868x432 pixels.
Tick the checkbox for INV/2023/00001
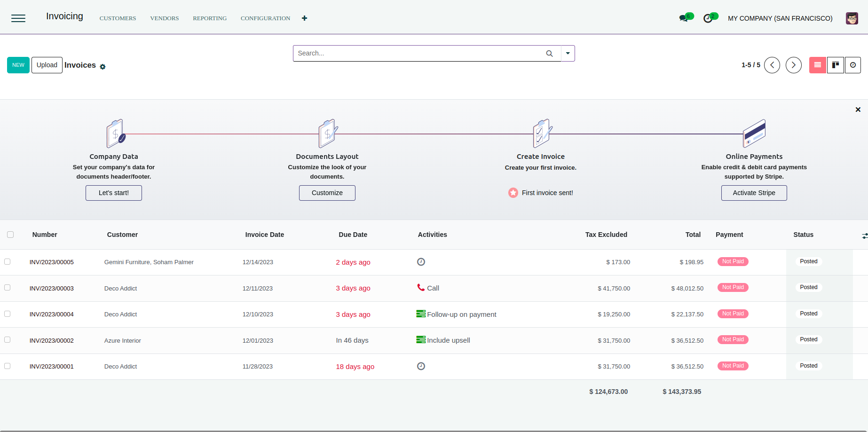(x=8, y=366)
